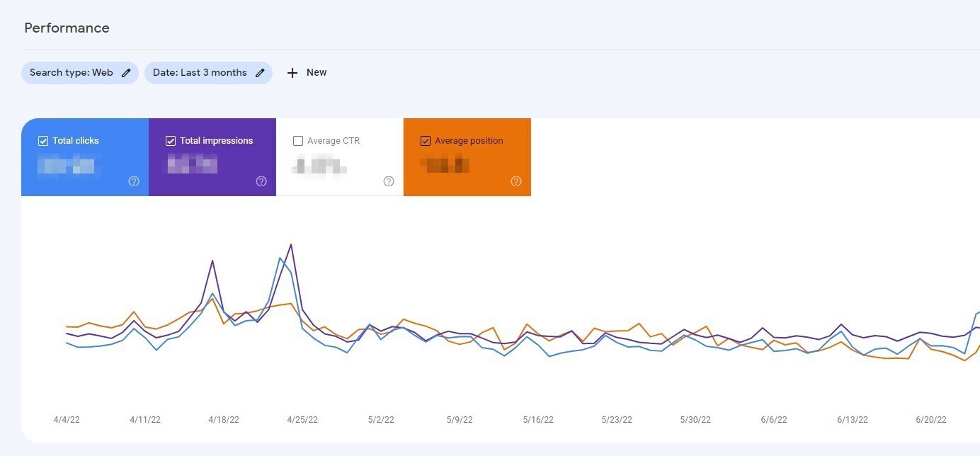The image size is (980, 456).
Task: Uncheck the Total impressions checkbox
Action: click(x=171, y=140)
